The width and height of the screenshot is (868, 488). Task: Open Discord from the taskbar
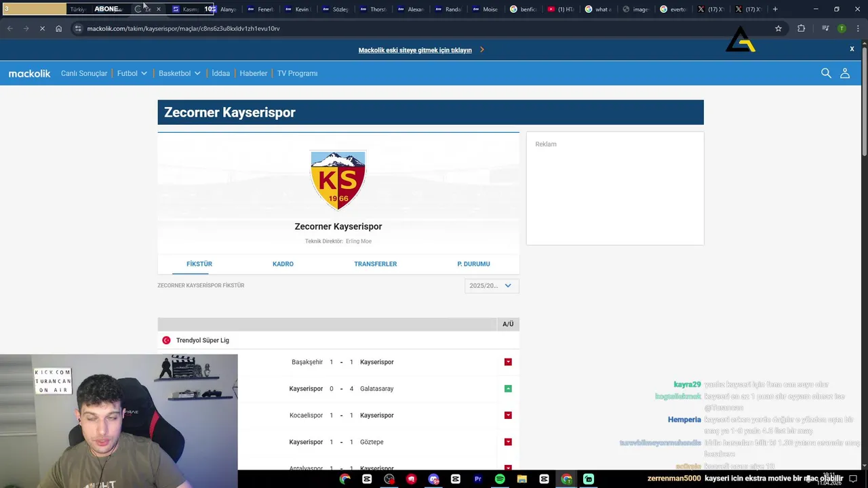(433, 479)
